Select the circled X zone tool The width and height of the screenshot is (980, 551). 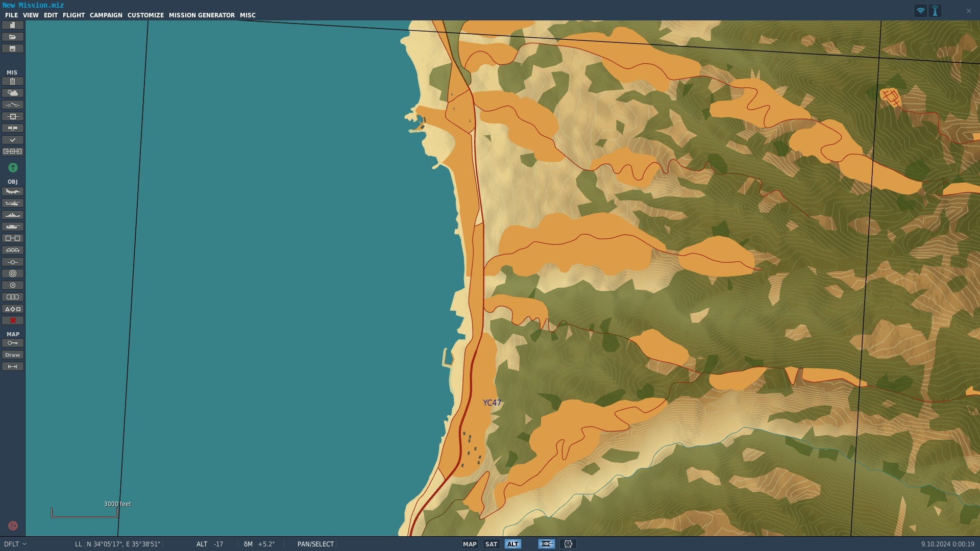[13, 285]
